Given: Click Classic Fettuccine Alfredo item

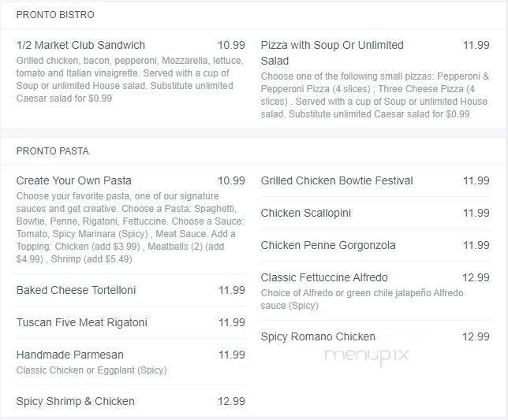Looking at the screenshot, I should [x=324, y=277].
